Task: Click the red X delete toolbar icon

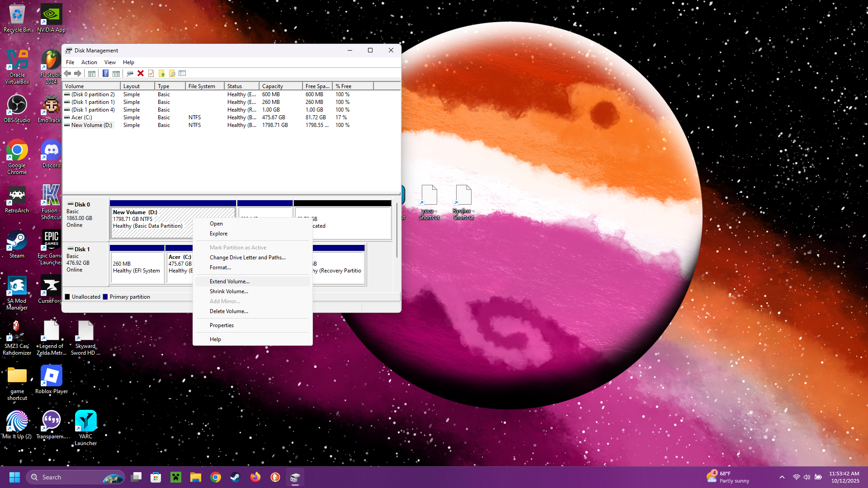Action: click(141, 73)
